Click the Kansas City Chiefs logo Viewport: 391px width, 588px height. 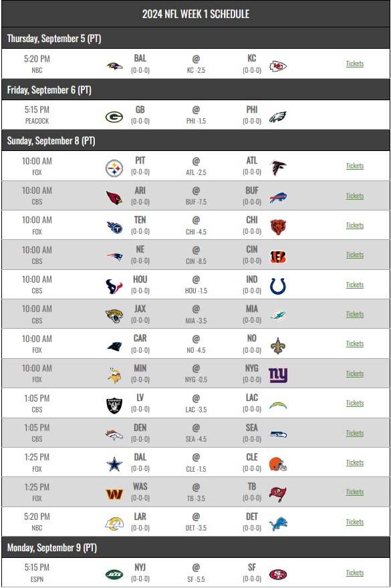tap(278, 66)
